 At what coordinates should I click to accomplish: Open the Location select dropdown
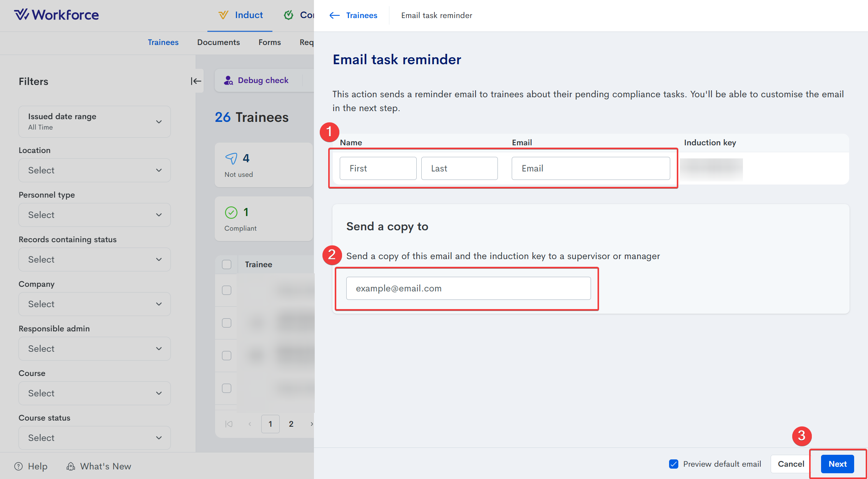(x=95, y=170)
